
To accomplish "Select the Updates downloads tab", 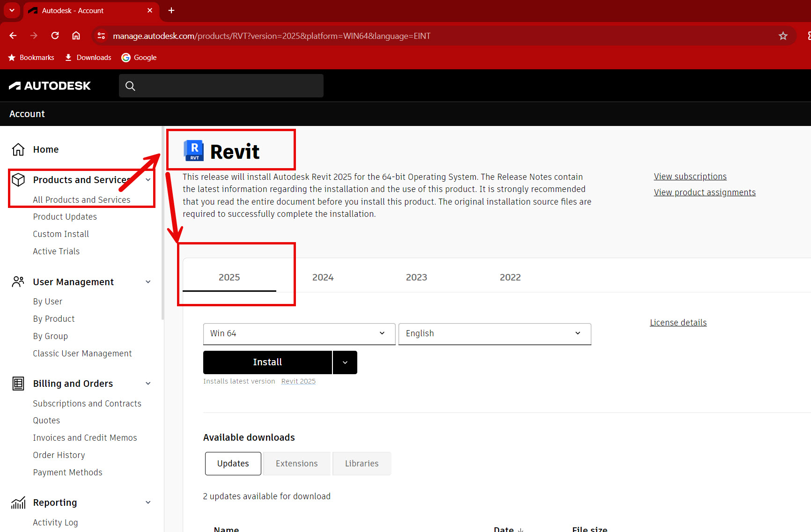I will [x=233, y=464].
